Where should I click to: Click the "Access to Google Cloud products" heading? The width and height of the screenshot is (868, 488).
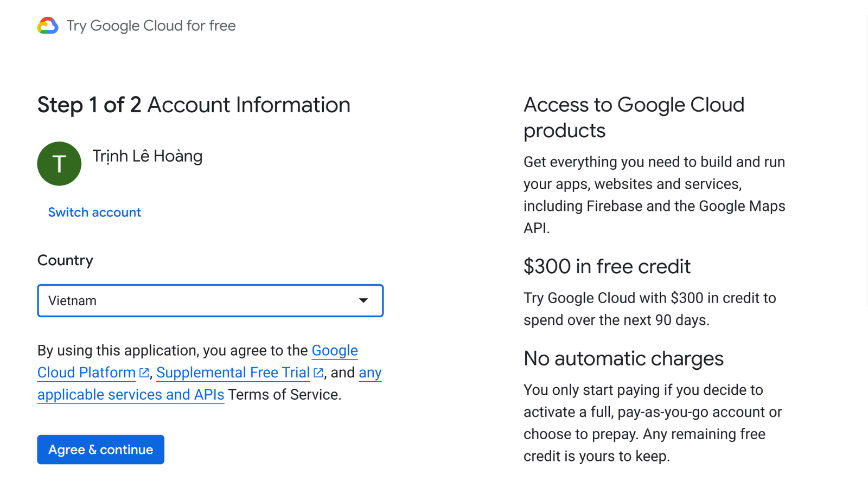(x=634, y=117)
